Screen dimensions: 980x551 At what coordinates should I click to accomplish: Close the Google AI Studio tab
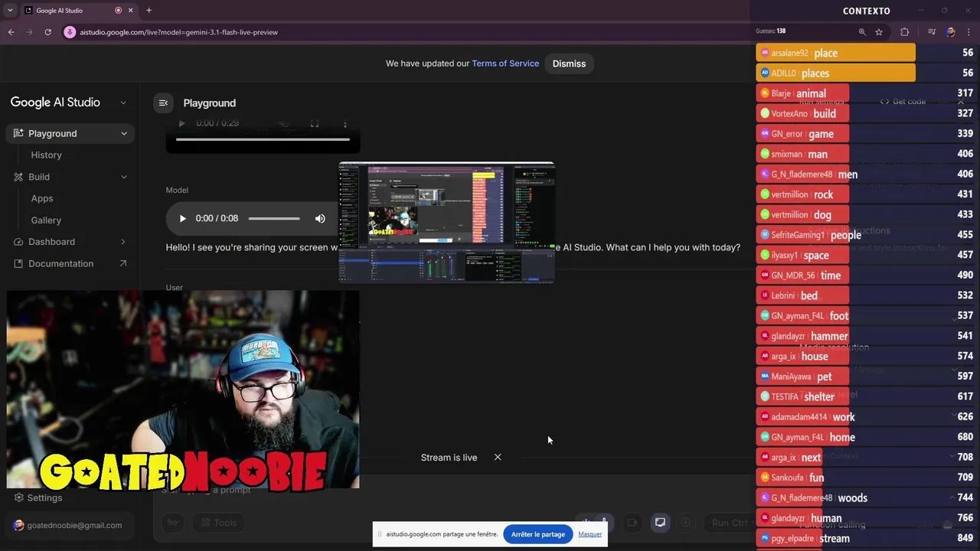[x=130, y=10]
